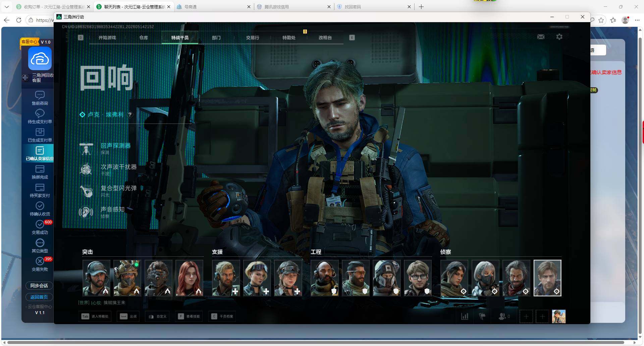Click the 查看技能 view skills button
This screenshot has height=346, width=644.
click(x=189, y=316)
